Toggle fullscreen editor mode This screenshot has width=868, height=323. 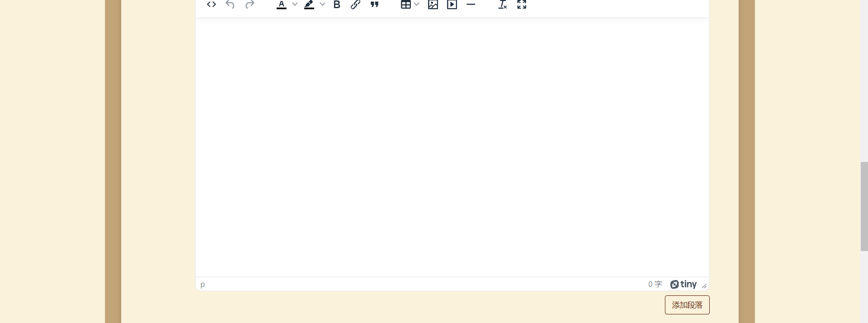pos(522,5)
